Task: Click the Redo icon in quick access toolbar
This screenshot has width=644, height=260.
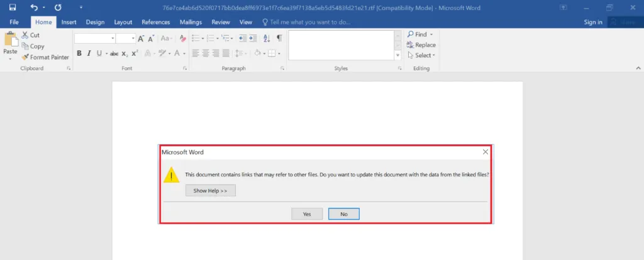Action: 58,8
